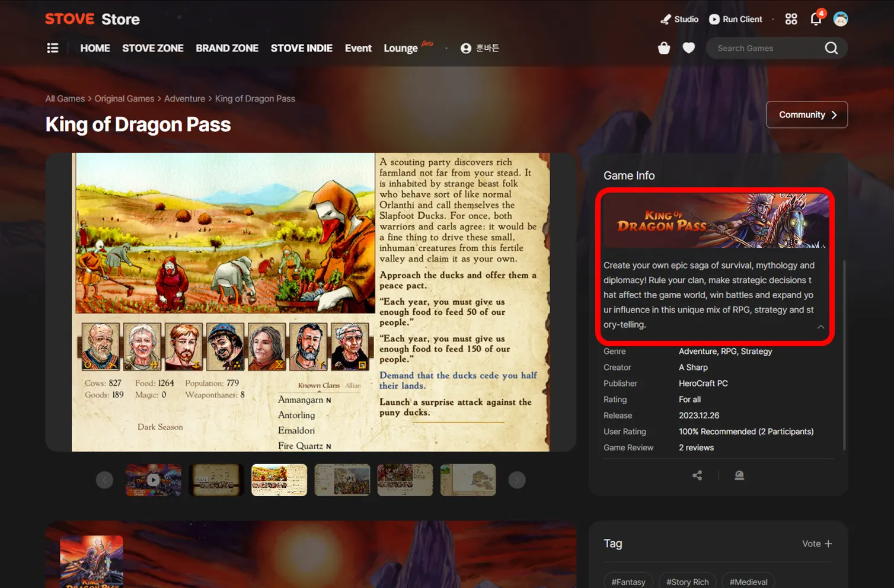Select the fourth screenshot thumbnail

[342, 480]
